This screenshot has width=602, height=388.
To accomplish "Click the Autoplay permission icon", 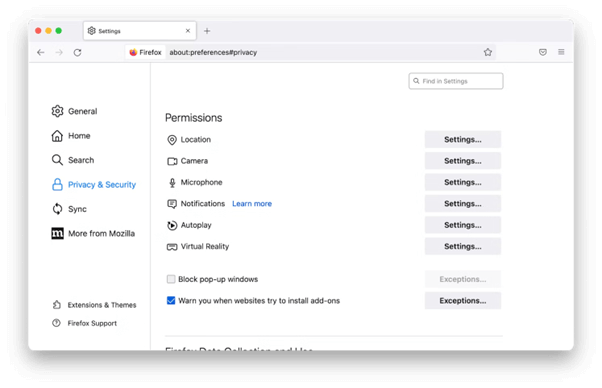I will click(x=172, y=225).
